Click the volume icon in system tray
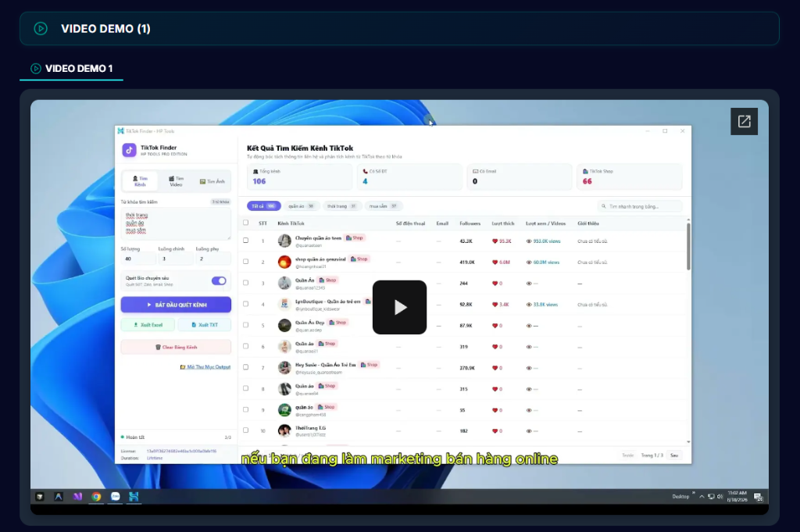Screen dimensions: 800x532 pyautogui.click(x=720, y=496)
